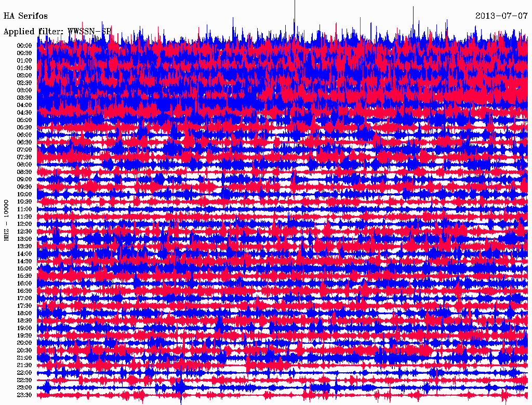
Task: Click the 20:30 time label
Action: coord(24,350)
